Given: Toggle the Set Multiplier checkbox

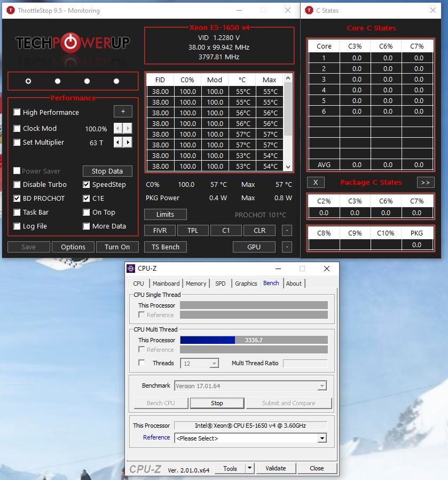Looking at the screenshot, I should [x=17, y=142].
